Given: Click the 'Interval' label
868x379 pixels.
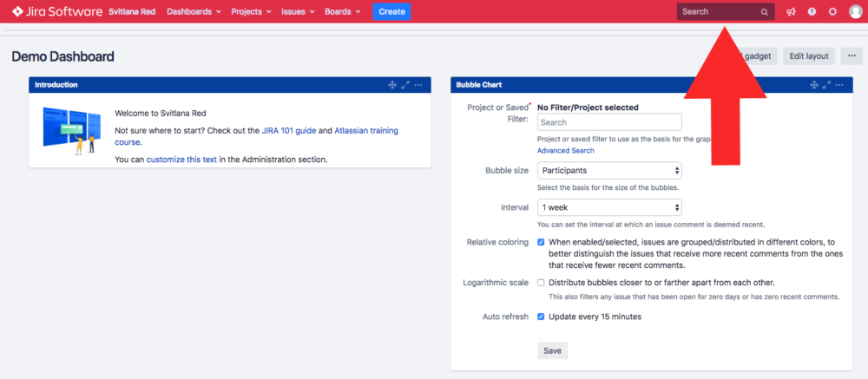Looking at the screenshot, I should [x=514, y=207].
